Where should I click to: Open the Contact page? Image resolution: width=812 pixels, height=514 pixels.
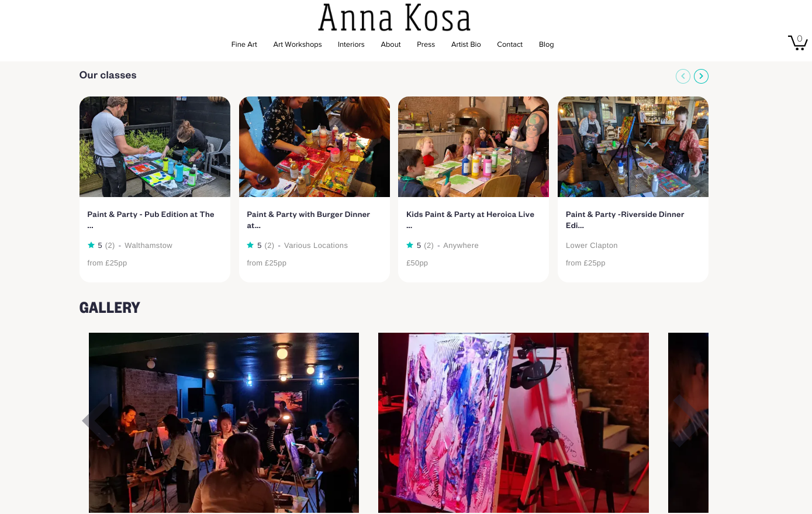click(510, 44)
